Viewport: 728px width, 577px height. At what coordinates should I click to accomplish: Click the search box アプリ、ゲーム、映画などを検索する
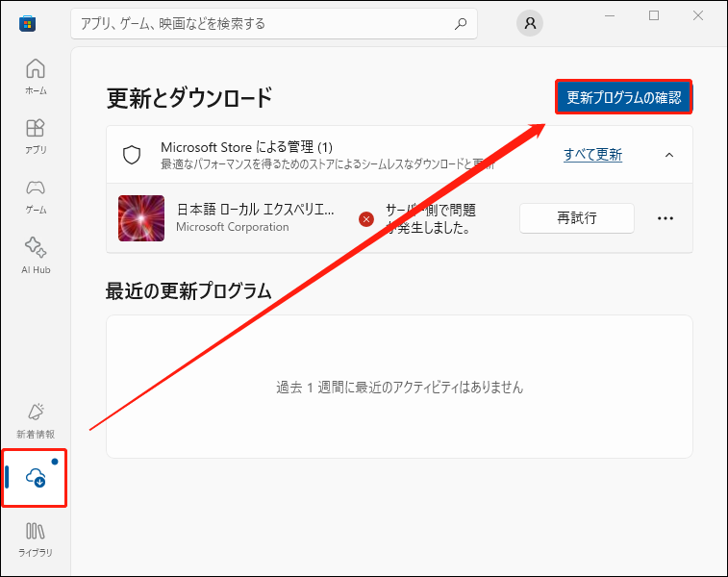274,24
